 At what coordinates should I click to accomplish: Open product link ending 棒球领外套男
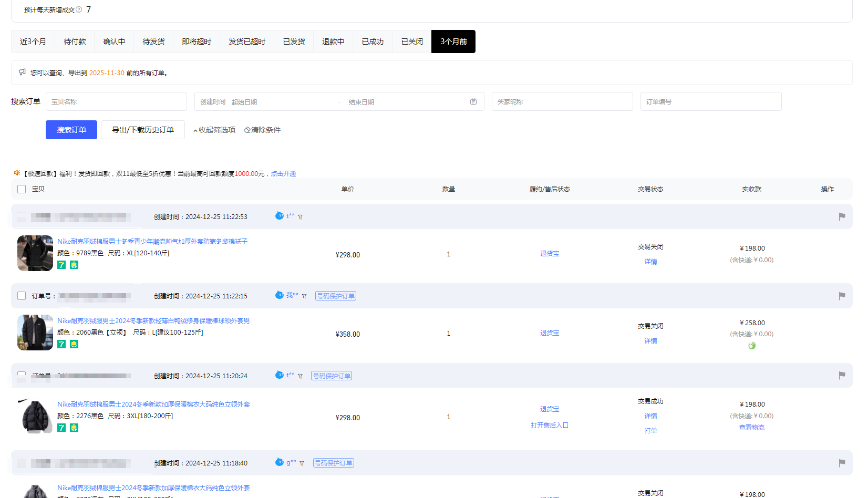pyautogui.click(x=153, y=321)
